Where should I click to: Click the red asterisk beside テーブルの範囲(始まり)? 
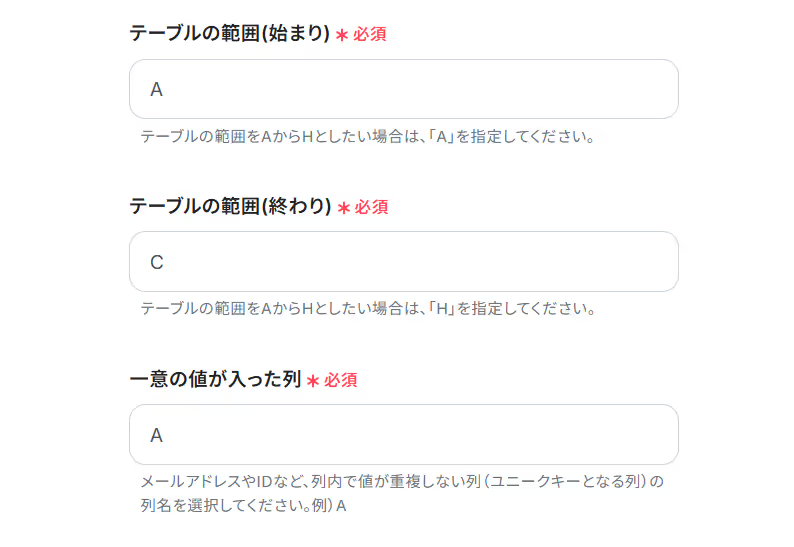342,35
